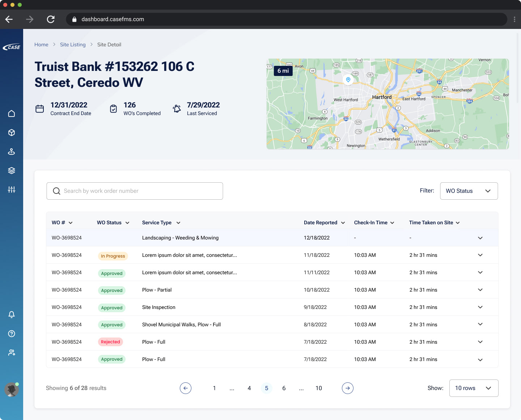
Task: Go to previous page arrow
Action: pyautogui.click(x=186, y=388)
